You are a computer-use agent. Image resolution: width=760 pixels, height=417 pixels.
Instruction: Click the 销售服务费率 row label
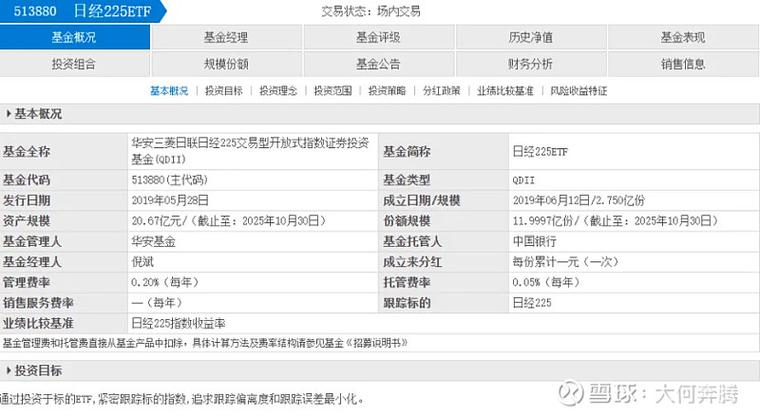tap(38, 303)
